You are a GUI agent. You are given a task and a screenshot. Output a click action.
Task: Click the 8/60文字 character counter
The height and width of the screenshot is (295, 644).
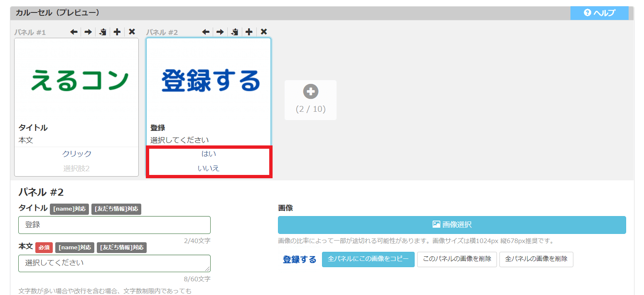click(x=197, y=279)
